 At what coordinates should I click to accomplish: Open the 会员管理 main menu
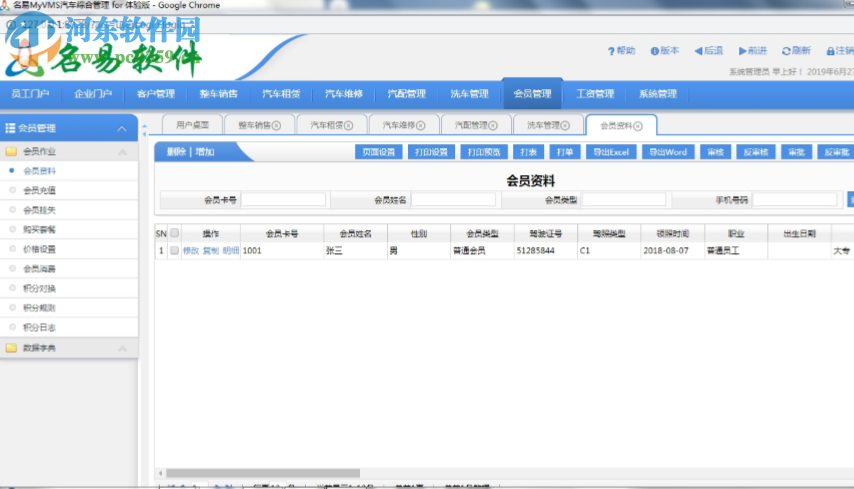click(x=532, y=94)
